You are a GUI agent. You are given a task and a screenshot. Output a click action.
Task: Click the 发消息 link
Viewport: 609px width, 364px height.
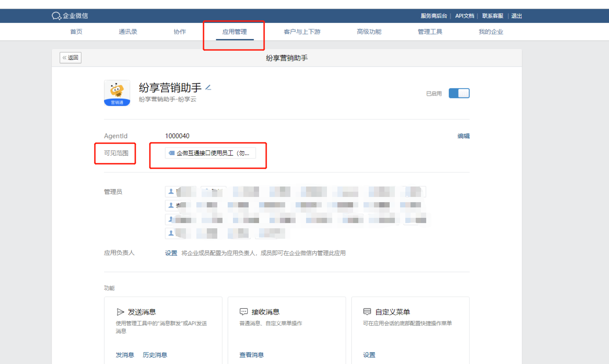click(125, 355)
